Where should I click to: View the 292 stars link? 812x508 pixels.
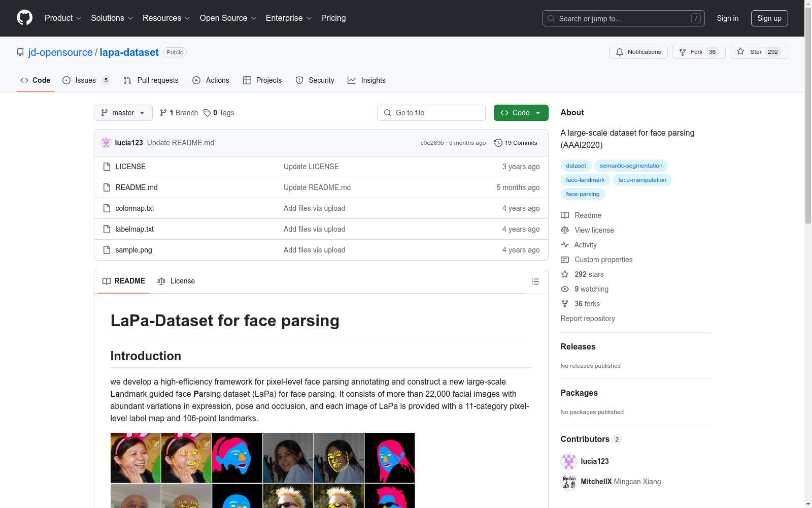582,274
